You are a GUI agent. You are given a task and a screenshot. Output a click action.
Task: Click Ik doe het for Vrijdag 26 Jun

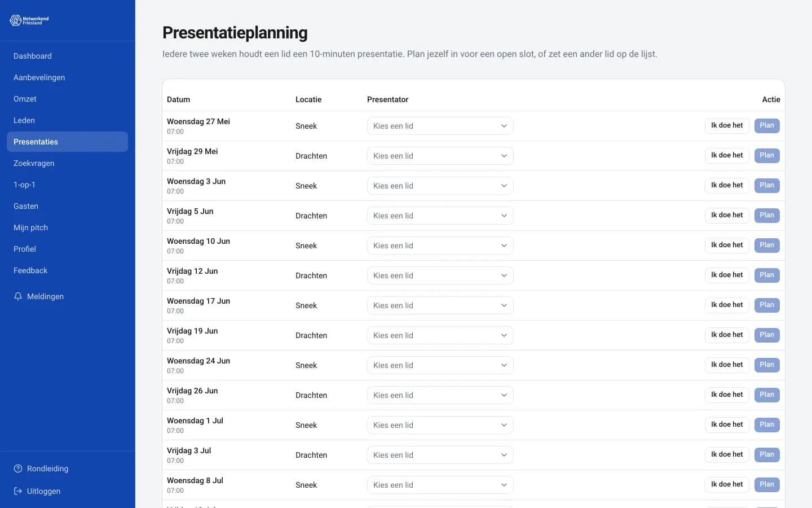[x=727, y=395]
